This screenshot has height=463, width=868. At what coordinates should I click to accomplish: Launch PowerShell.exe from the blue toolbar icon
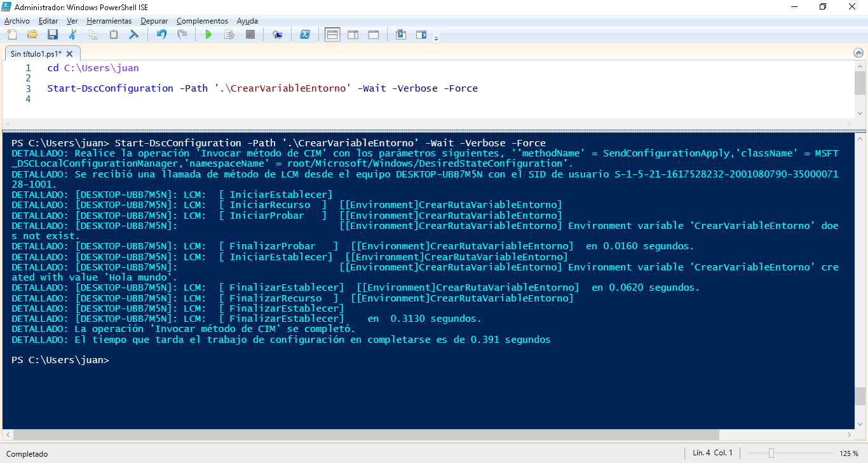(305, 34)
